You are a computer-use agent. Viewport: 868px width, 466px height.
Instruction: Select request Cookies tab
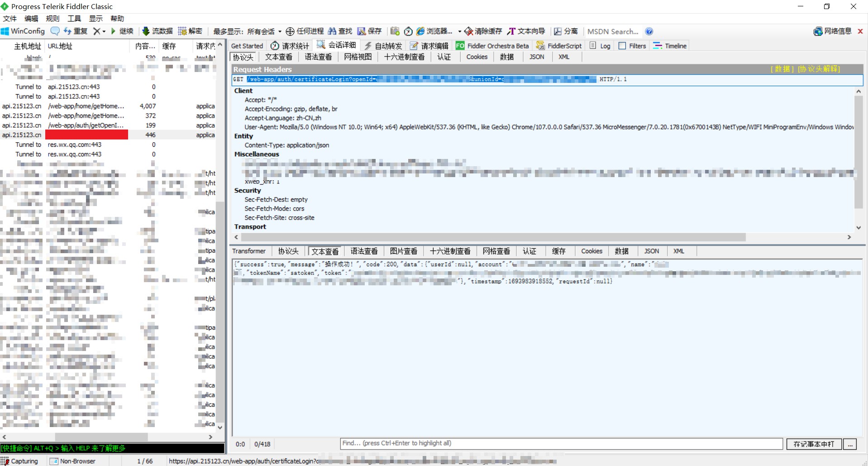click(x=477, y=57)
